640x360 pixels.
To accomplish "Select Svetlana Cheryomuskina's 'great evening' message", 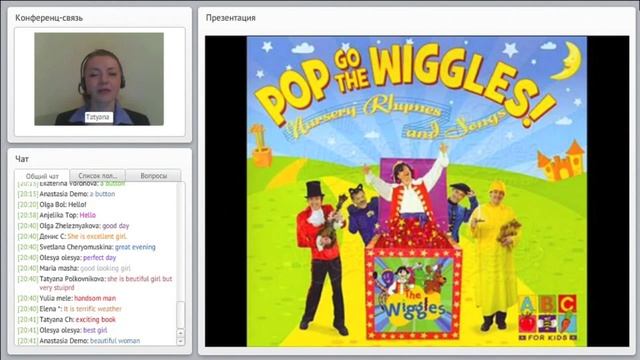I will coord(87,247).
